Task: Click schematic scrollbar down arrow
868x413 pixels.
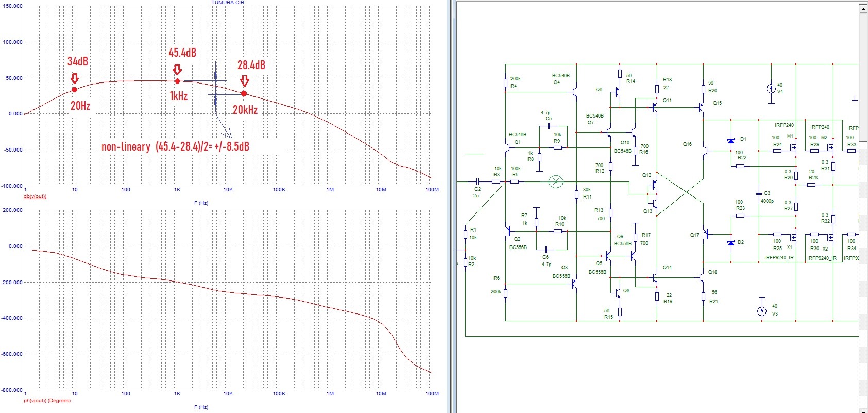Action: 863,410
